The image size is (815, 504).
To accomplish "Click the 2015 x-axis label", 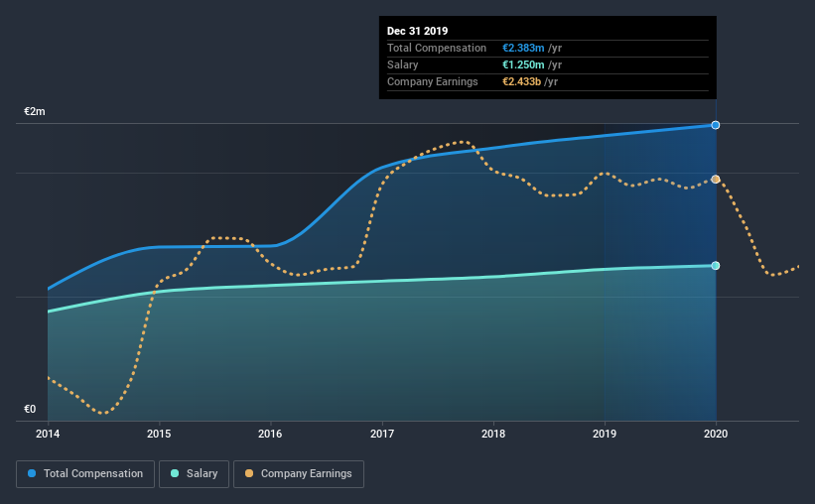I will [159, 434].
